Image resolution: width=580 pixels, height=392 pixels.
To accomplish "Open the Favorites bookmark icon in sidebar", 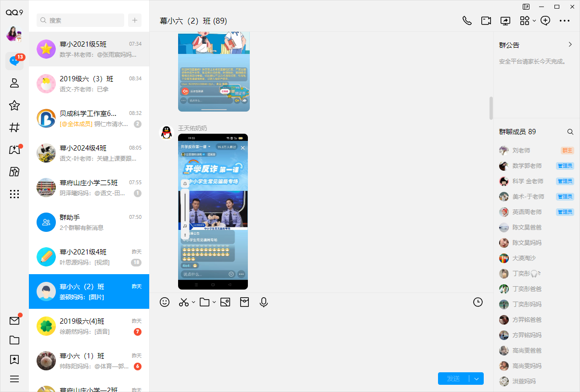I will [x=14, y=359].
